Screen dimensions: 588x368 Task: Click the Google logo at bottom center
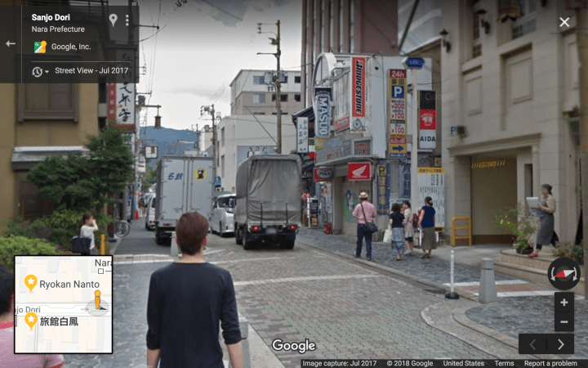point(293,346)
